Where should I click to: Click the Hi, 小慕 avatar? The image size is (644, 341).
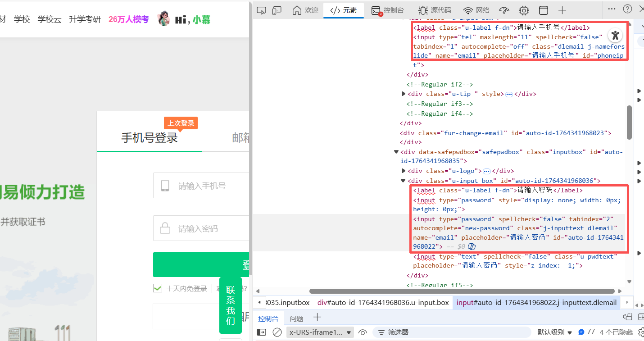[184, 19]
